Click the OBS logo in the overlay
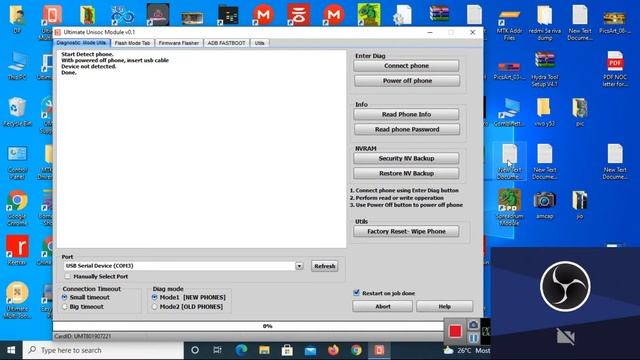This screenshot has height=360, width=640. [x=565, y=287]
